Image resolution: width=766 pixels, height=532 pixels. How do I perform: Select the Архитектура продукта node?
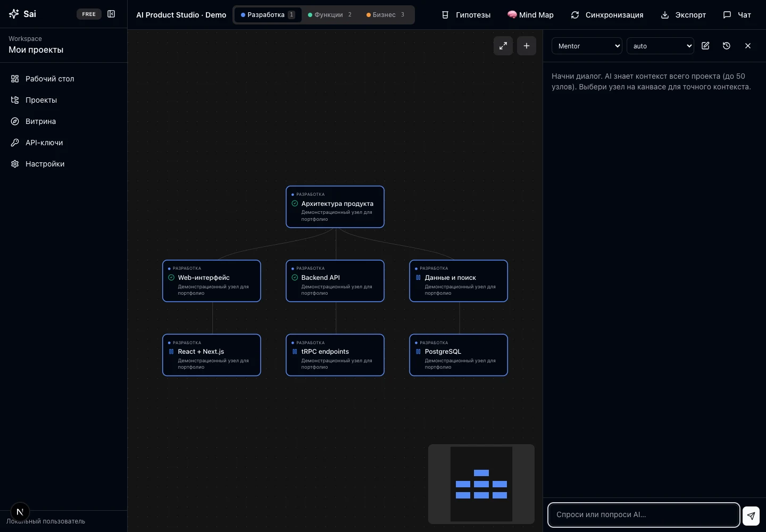click(335, 207)
